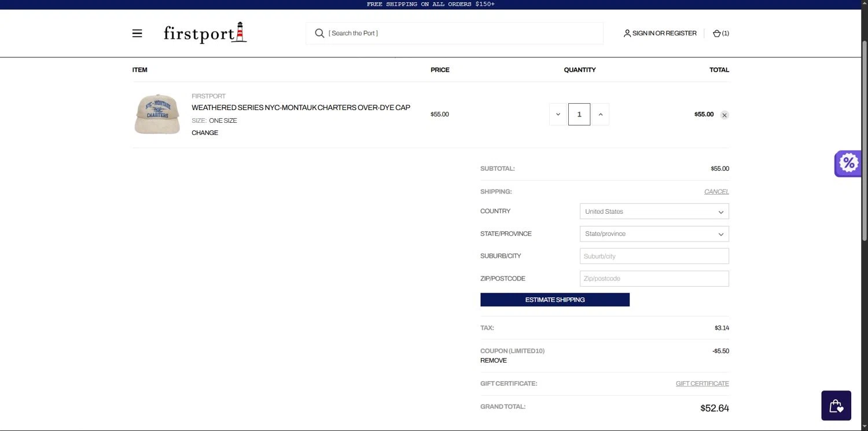The height and width of the screenshot is (431, 868).
Task: Click Sign In or Register
Action: [x=664, y=33]
